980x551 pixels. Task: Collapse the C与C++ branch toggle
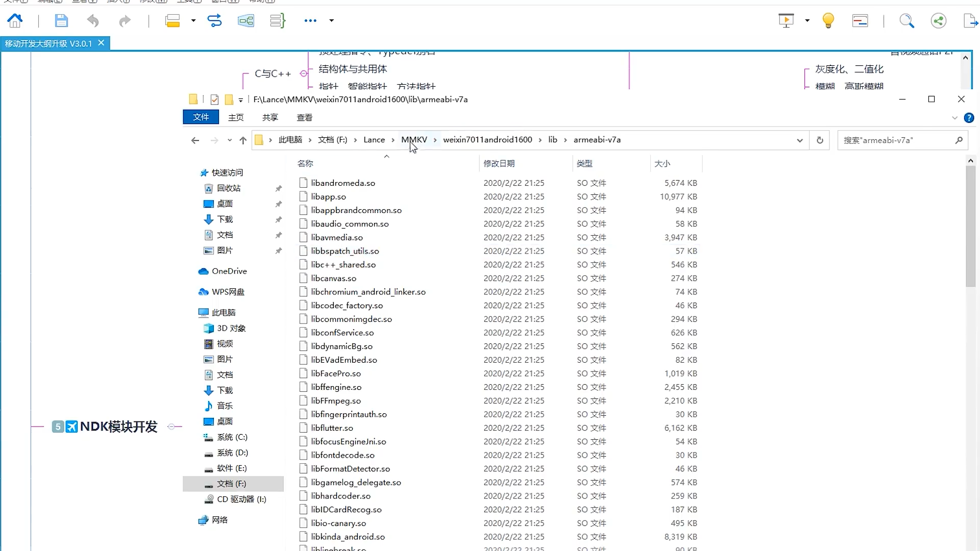(x=304, y=73)
